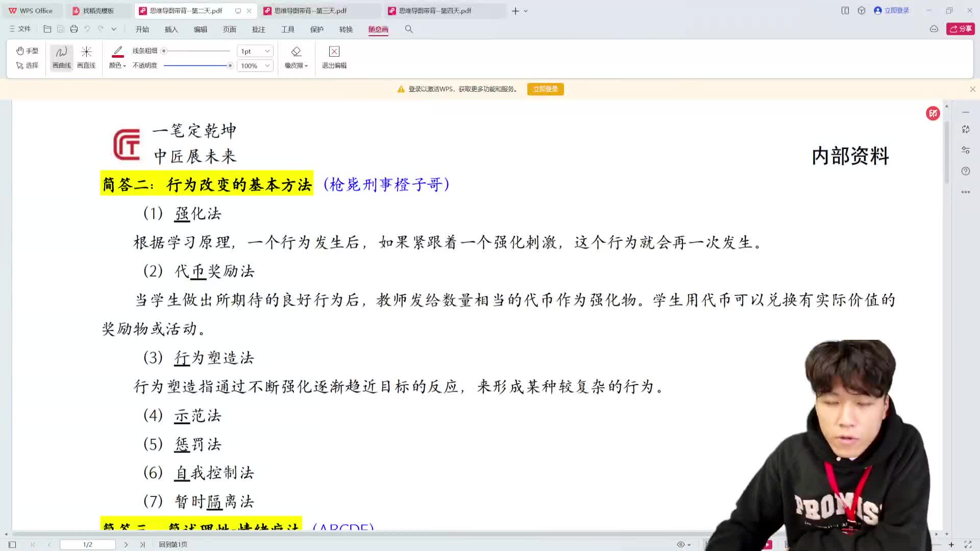Screen dimensions: 980x551
Task: Expand the 1pt line thickness dropdown
Action: coord(254,51)
